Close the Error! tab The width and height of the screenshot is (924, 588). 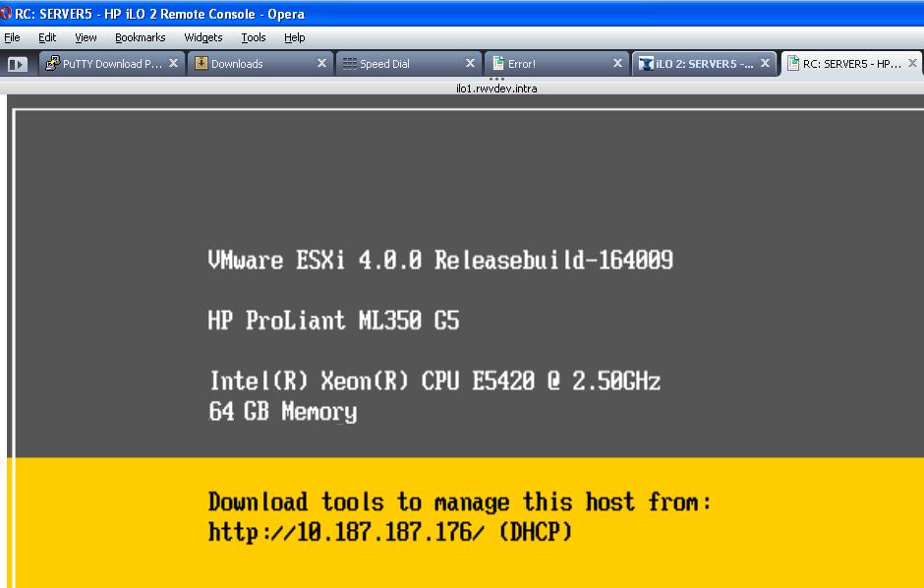[617, 64]
